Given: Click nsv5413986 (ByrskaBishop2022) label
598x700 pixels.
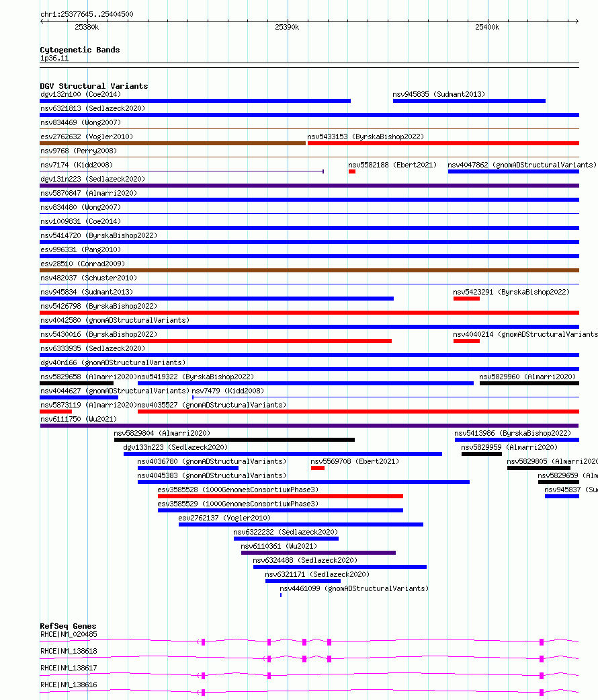Looking at the screenshot, I should [513, 434].
